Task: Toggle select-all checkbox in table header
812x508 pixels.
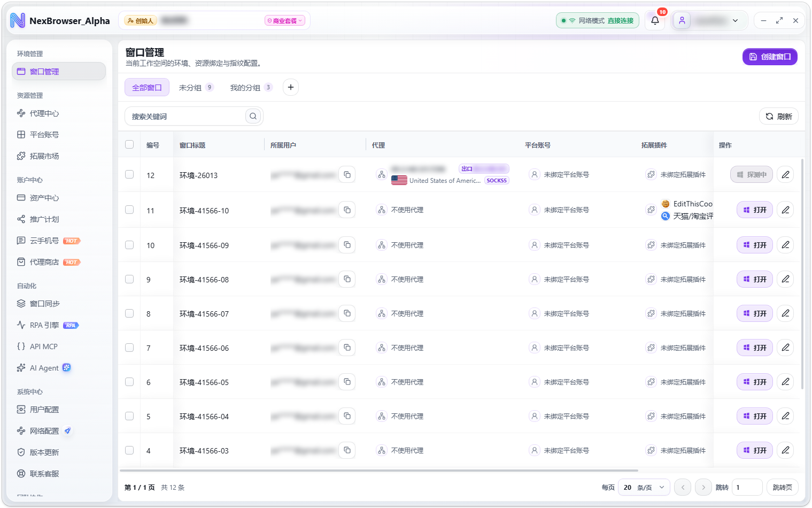Action: tap(129, 144)
